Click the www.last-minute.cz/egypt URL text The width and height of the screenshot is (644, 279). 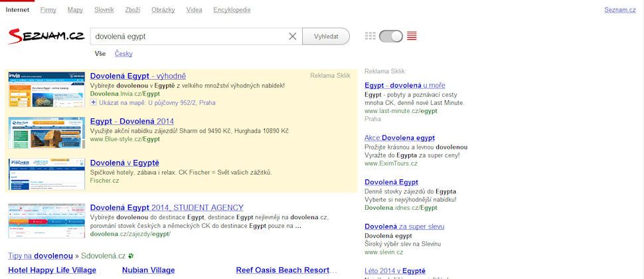coord(401,111)
